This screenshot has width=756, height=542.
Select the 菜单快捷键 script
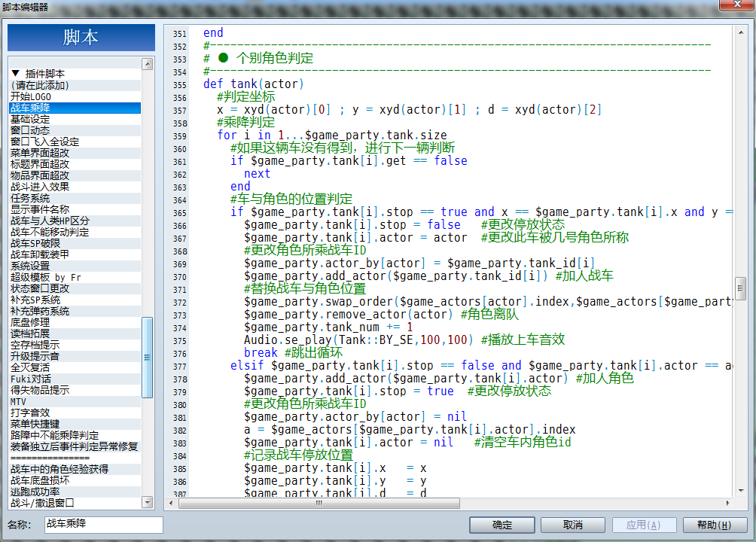(x=75, y=424)
